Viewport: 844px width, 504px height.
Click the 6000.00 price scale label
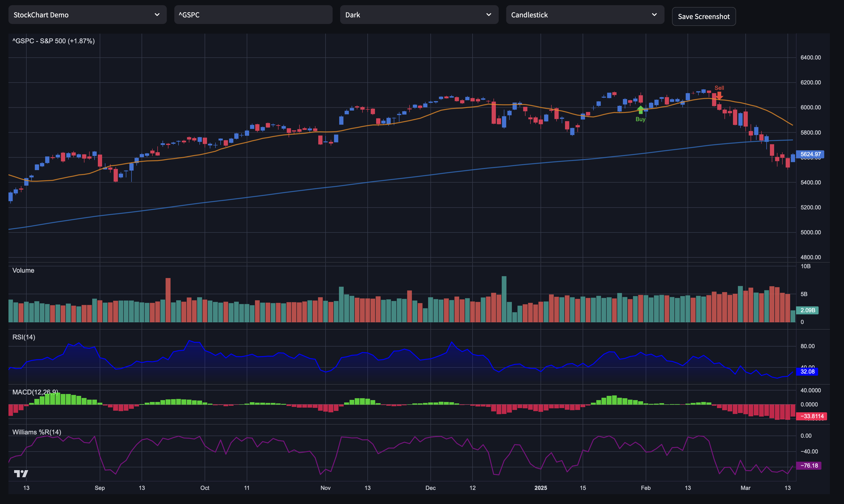pos(810,107)
